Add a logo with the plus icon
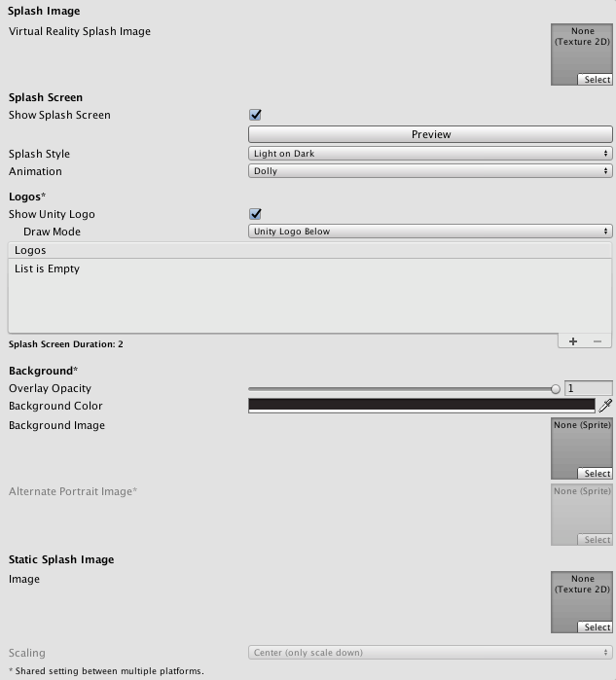This screenshot has width=616, height=680. (x=573, y=341)
